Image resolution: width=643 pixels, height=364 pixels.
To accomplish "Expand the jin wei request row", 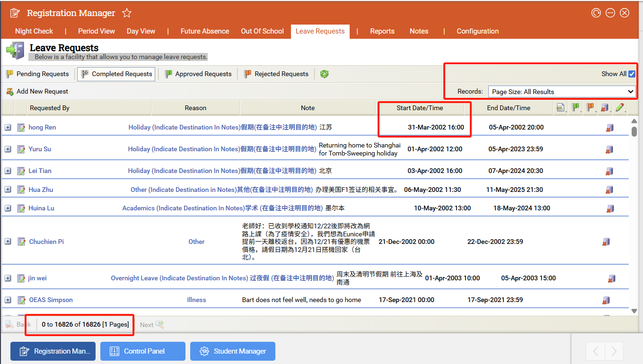I will (8, 278).
